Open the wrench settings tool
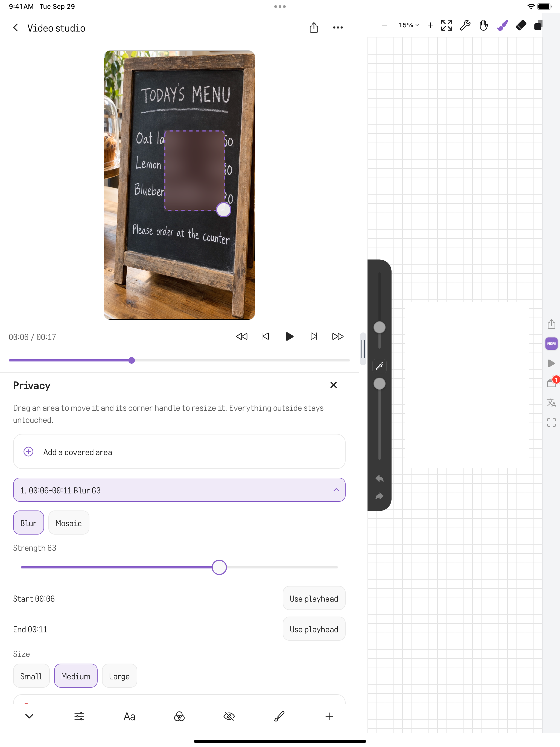Image resolution: width=560 pixels, height=747 pixels. coord(465,25)
